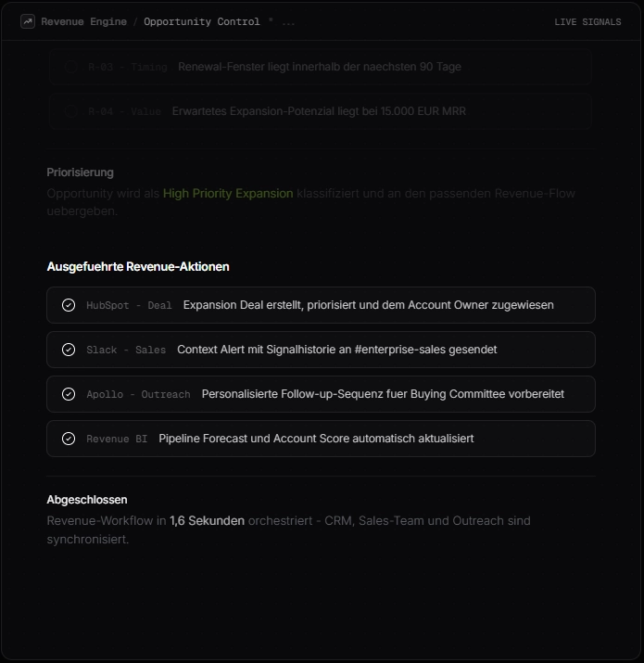The height and width of the screenshot is (663, 644).
Task: Click the Apollo Outreach checkmark icon
Action: coord(69,394)
